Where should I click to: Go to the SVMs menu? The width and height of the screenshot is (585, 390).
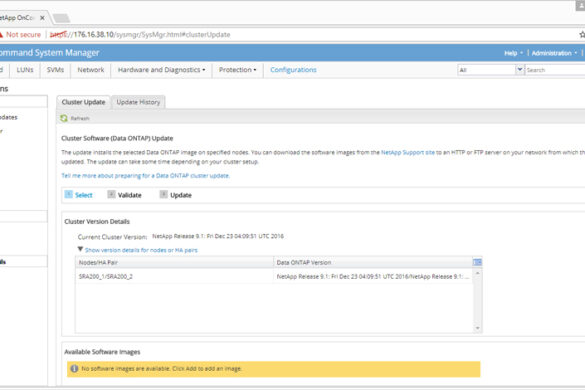pos(55,70)
